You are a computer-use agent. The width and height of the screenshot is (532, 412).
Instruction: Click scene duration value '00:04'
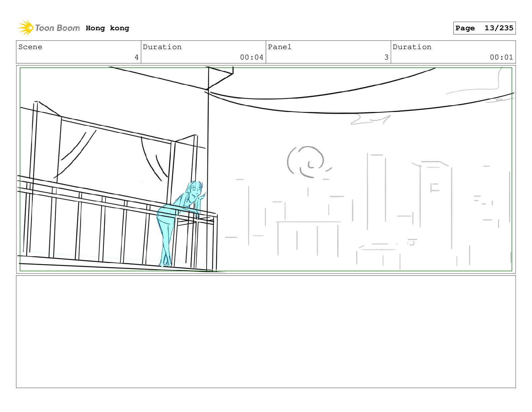click(252, 58)
